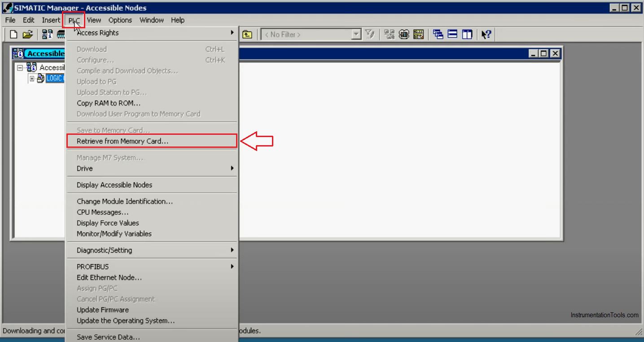The width and height of the screenshot is (644, 342).
Task: Choose Update the Operating System
Action: click(x=152, y=321)
